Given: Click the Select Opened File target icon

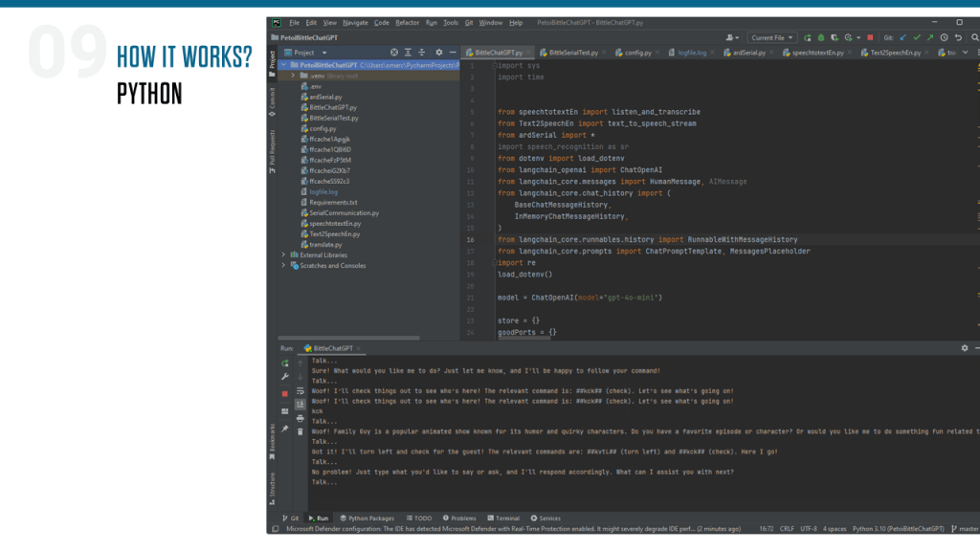Looking at the screenshot, I should [x=394, y=53].
